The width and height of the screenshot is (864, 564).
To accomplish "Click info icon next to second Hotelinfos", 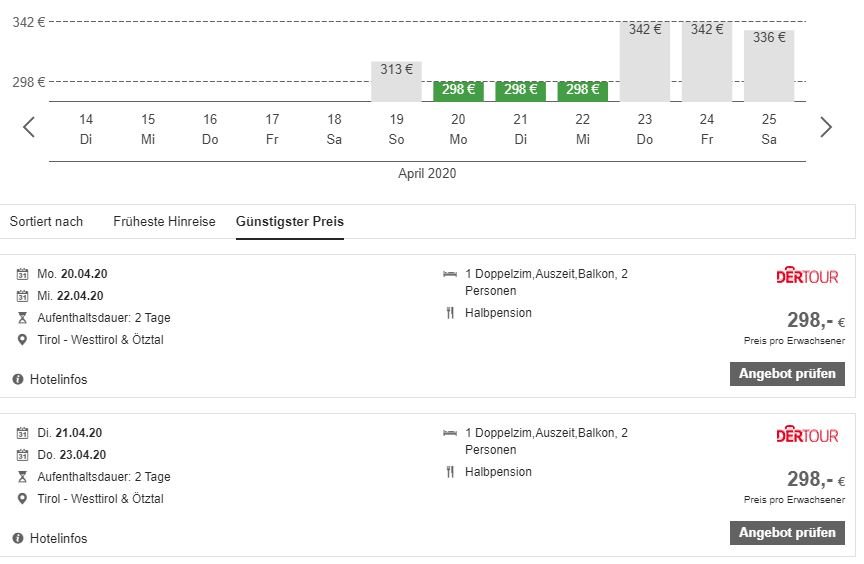I will click(x=18, y=538).
